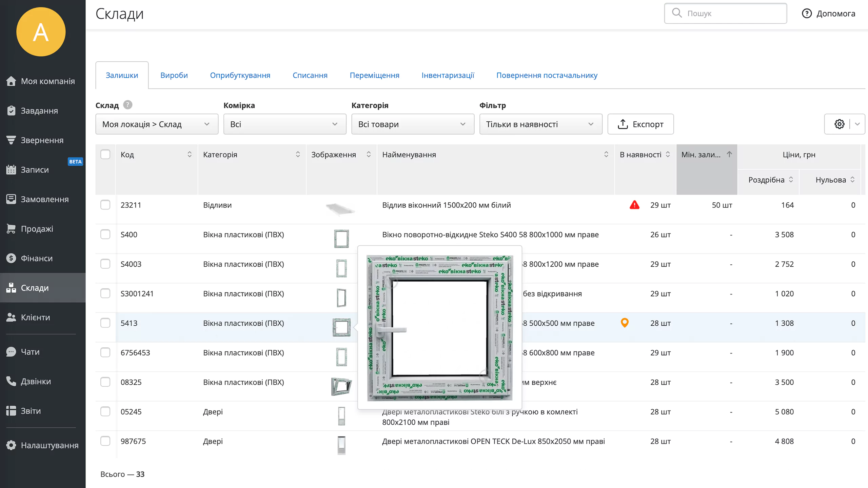The image size is (868, 488).
Task: Select checkbox for item S400
Action: tap(105, 235)
